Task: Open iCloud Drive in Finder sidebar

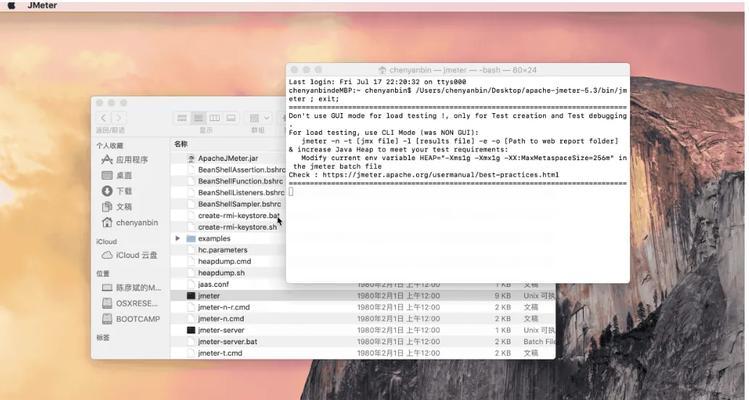Action: pos(129,255)
